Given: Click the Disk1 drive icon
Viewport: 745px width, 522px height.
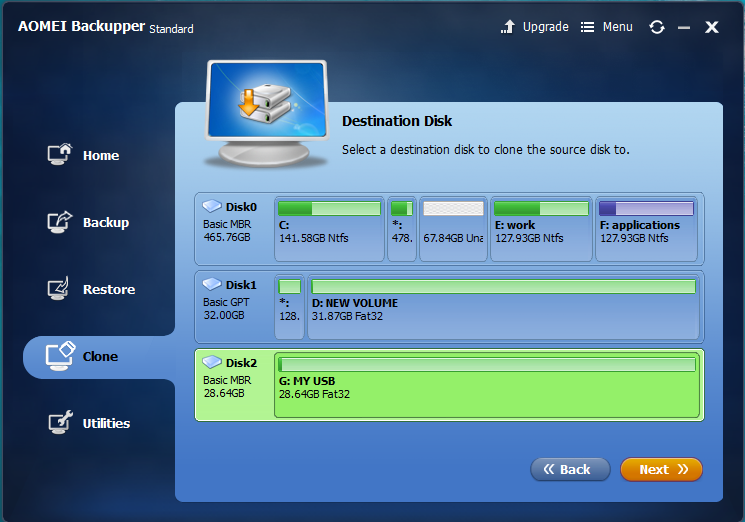Looking at the screenshot, I should click(x=211, y=284).
